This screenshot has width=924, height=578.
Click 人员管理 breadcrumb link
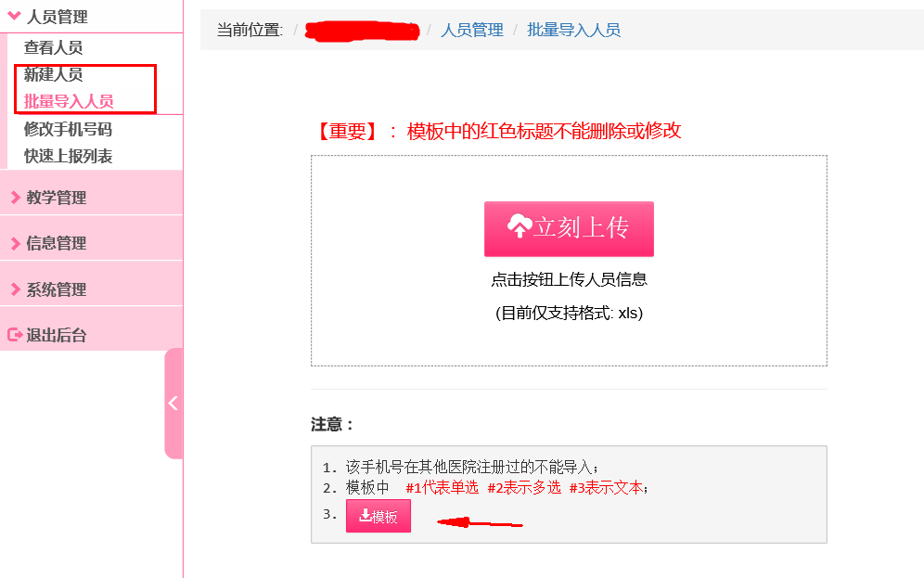[x=472, y=30]
